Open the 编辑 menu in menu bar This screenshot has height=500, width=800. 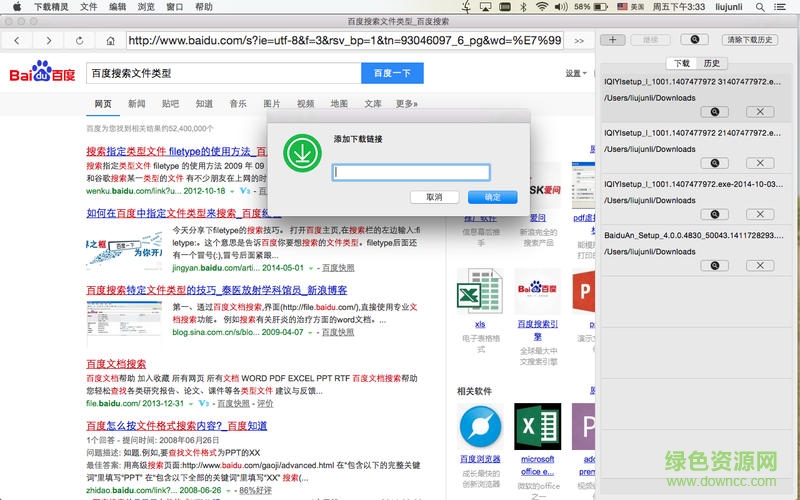click(118, 7)
